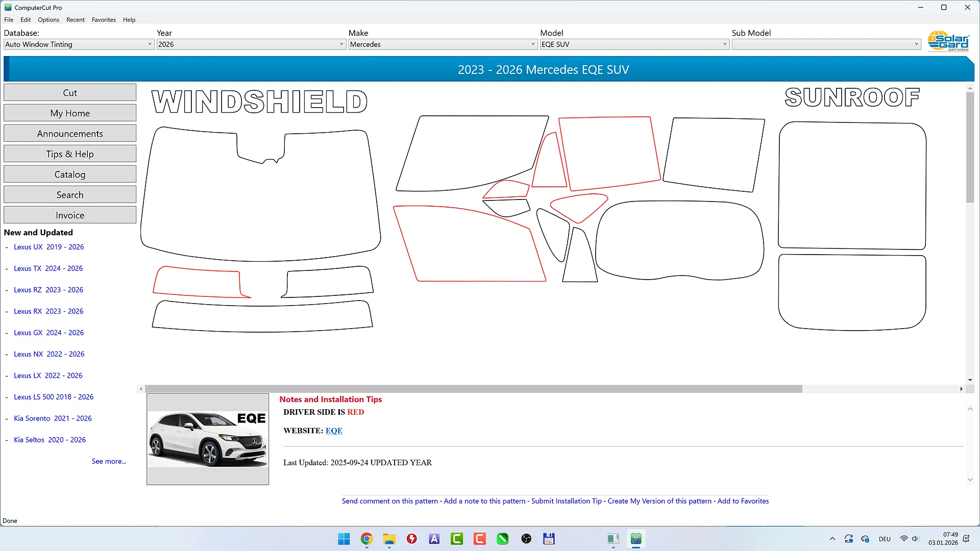The image size is (980, 551).
Task: Open File Explorer from the taskbar
Action: 389,539
